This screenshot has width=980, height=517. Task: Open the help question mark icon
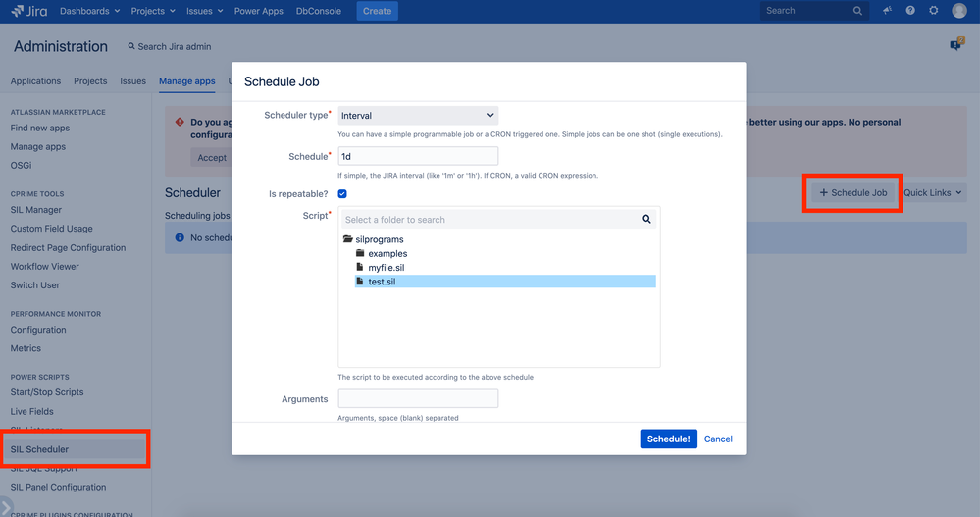click(910, 11)
